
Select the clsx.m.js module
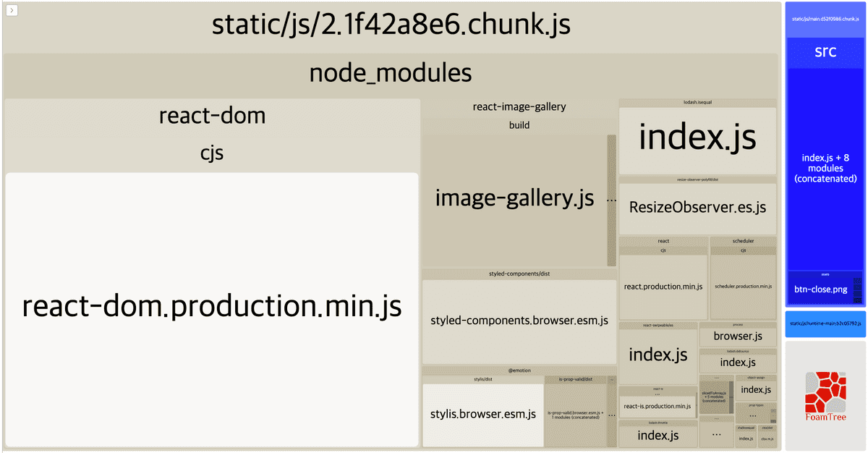coord(767,439)
